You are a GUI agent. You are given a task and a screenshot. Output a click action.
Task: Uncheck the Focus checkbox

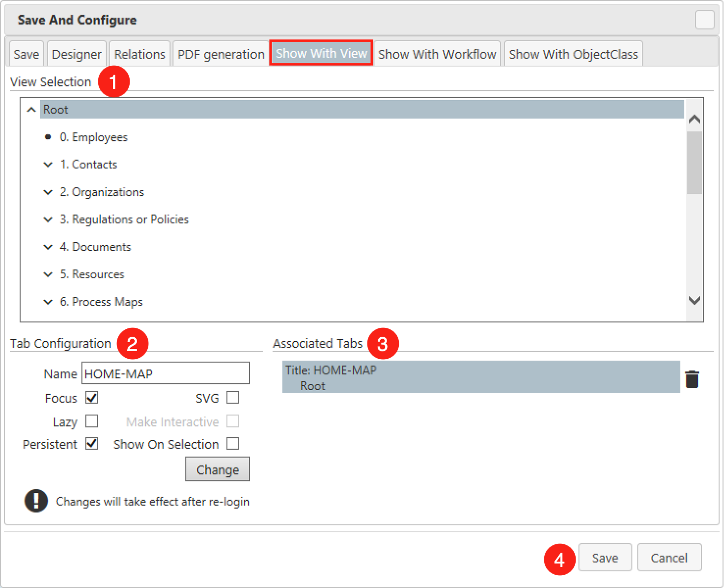pos(92,398)
